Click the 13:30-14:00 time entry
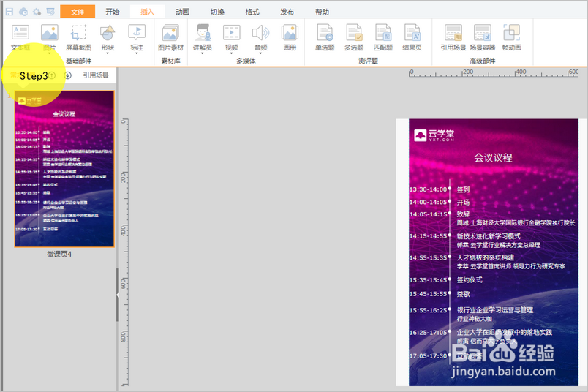The width and height of the screenshot is (588, 392). [x=428, y=189]
